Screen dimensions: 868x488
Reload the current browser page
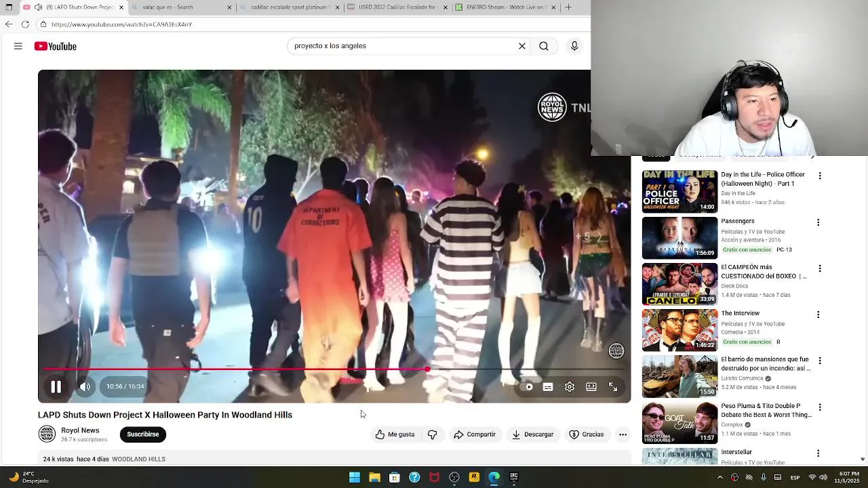[x=25, y=24]
